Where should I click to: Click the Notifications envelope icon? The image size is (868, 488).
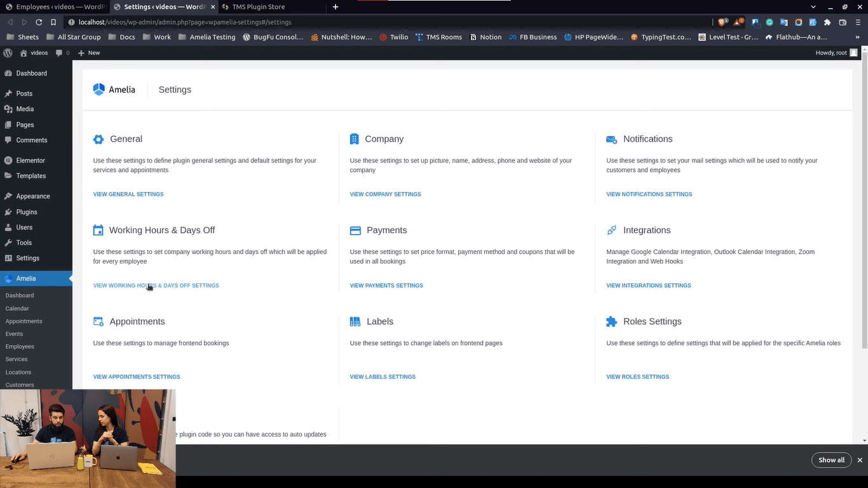pyautogui.click(x=611, y=139)
